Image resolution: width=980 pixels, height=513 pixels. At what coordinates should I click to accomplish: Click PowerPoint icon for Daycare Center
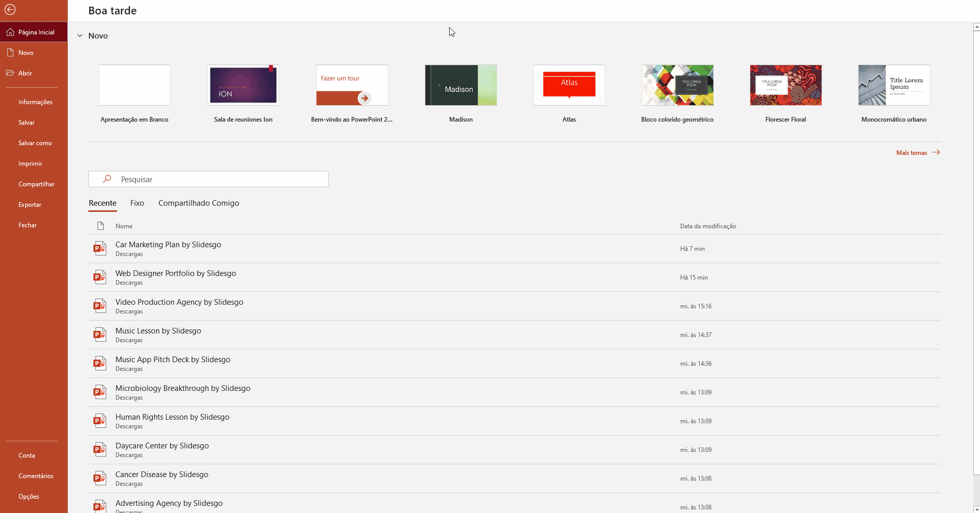click(100, 449)
